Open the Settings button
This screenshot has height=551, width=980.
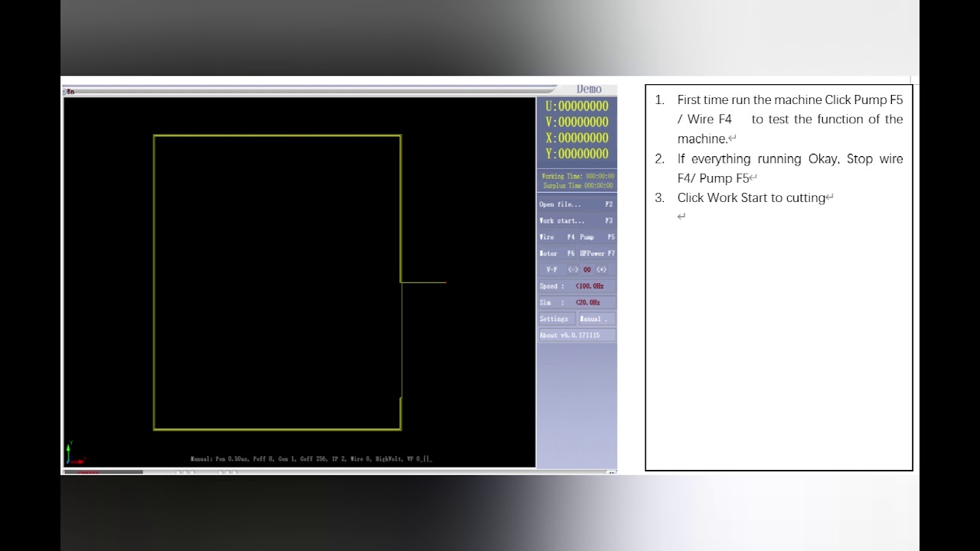556,319
